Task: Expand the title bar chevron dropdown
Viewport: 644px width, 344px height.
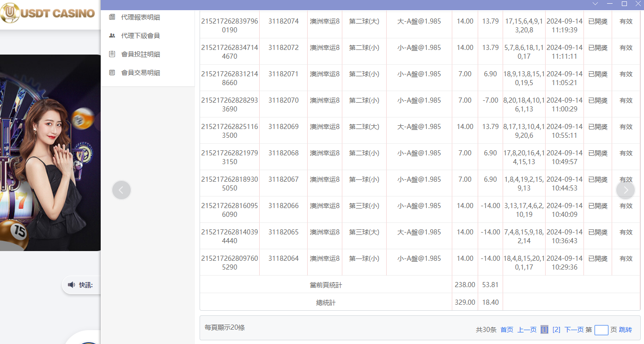Action: [595, 4]
